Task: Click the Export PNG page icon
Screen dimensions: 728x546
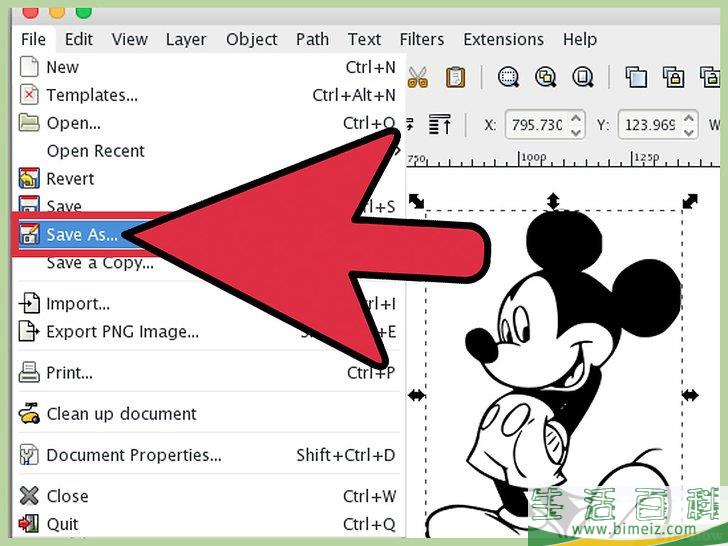Action: coord(29,332)
